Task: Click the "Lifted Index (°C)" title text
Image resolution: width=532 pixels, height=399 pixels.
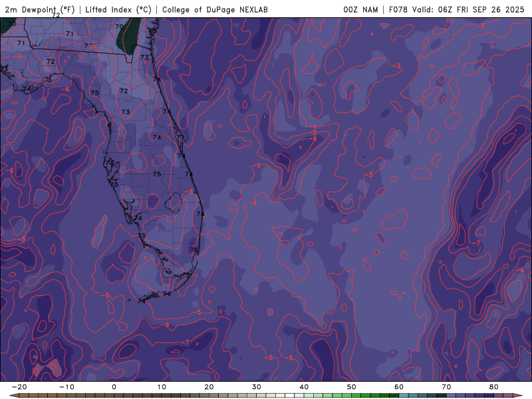Action: click(x=118, y=9)
